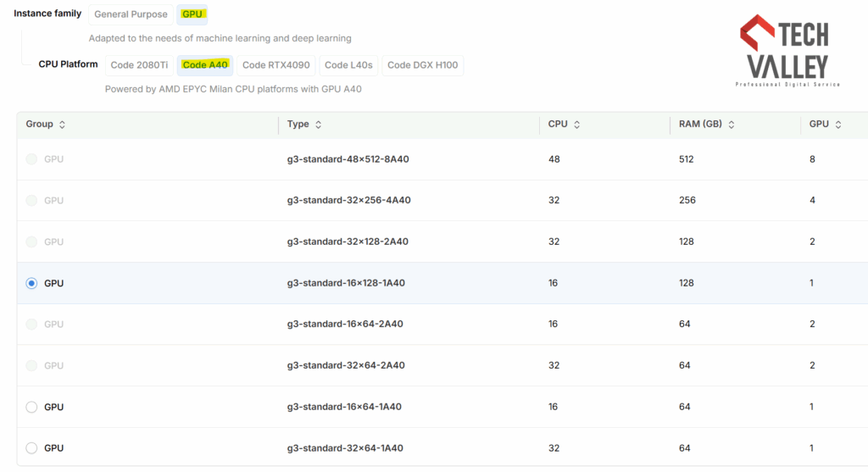This screenshot has width=868, height=472.
Task: Click CPU value 48 in 8A40 row
Action: pos(554,159)
